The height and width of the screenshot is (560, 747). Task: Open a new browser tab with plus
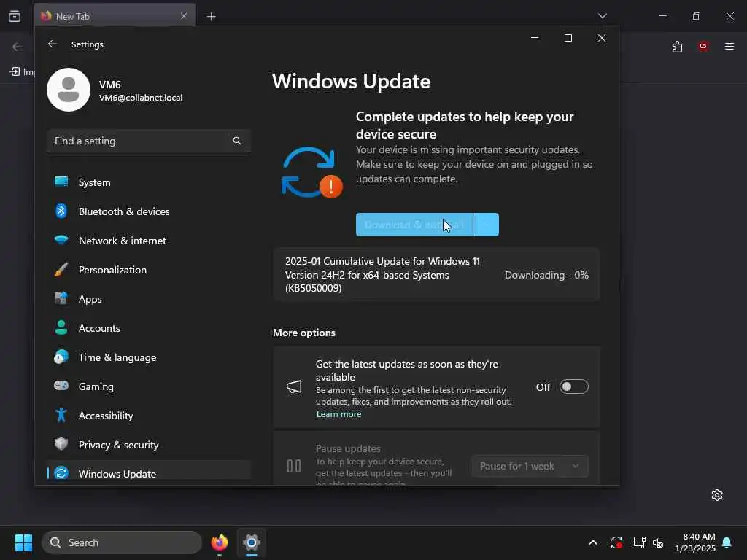tap(211, 17)
